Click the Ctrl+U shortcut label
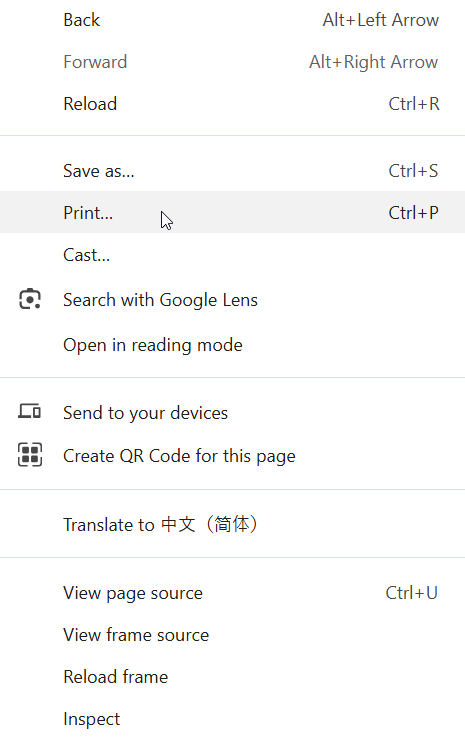The image size is (465, 749). tap(411, 593)
